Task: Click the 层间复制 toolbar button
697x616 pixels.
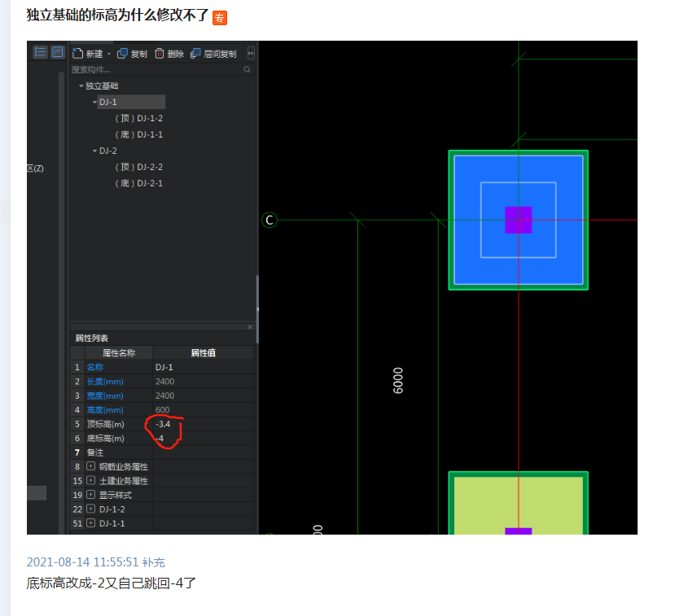Action: [x=213, y=54]
